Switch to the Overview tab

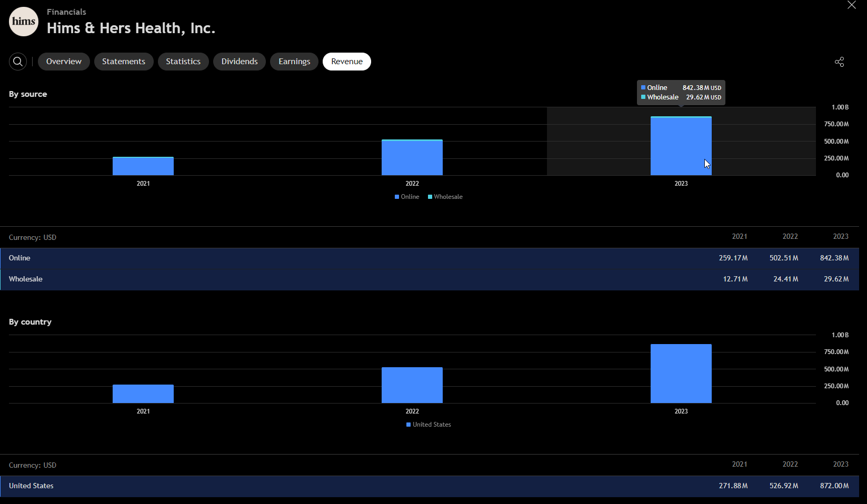coord(64,62)
